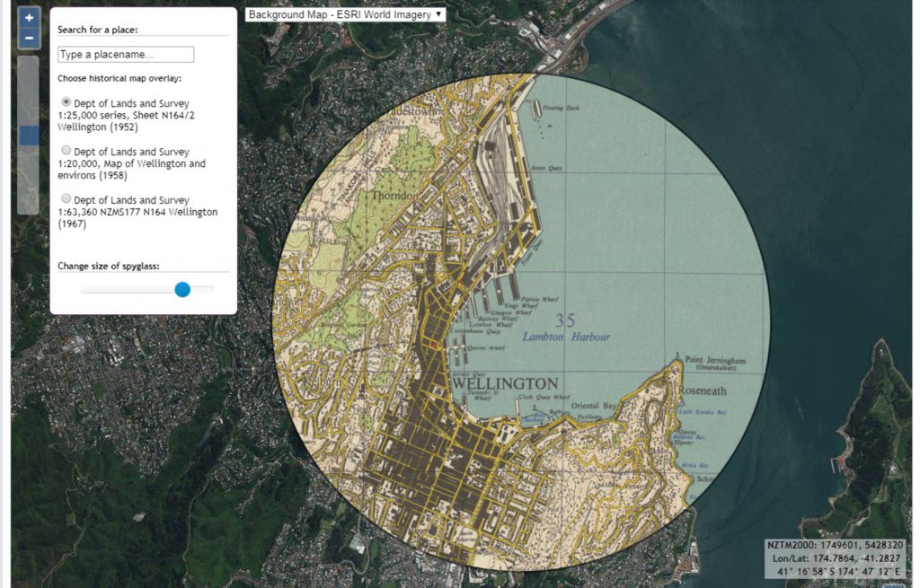Click the 'Oriental Bay' label
920x588 pixels.
click(x=594, y=406)
